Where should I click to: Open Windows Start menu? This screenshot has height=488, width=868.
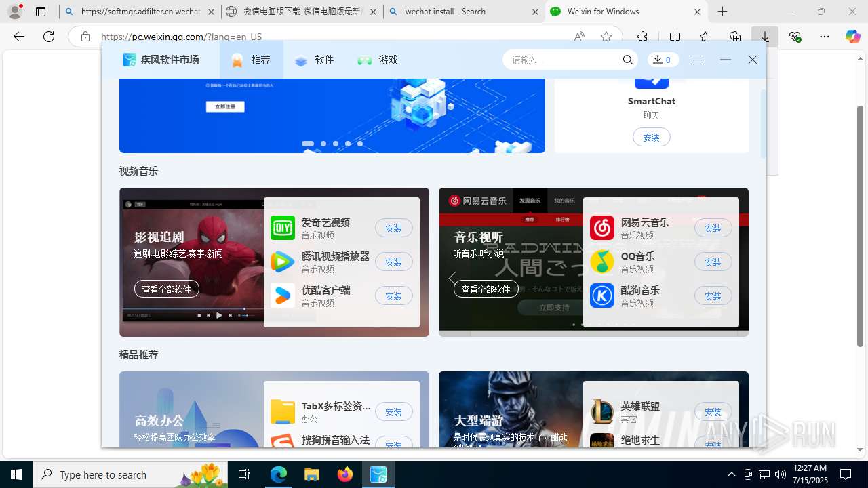[x=16, y=474]
